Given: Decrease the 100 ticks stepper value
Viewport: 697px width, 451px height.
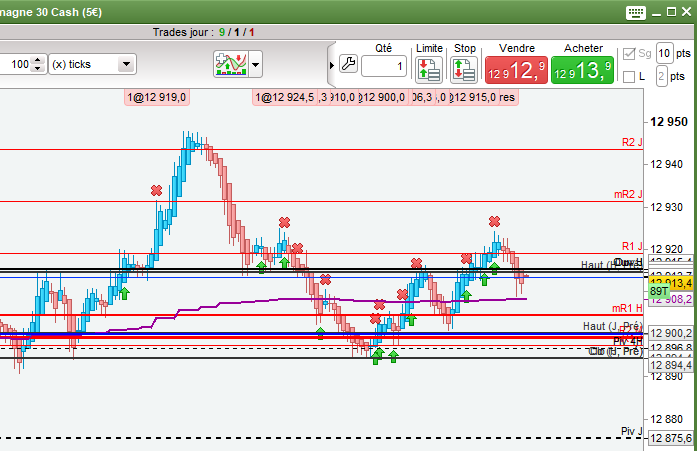Looking at the screenshot, I should click(x=38, y=68).
